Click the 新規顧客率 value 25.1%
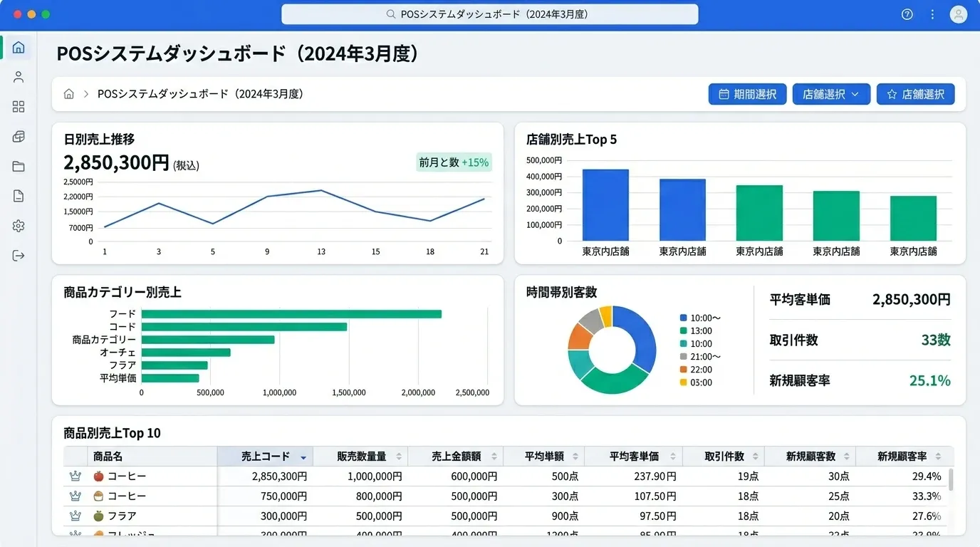The image size is (980, 547). (x=930, y=380)
